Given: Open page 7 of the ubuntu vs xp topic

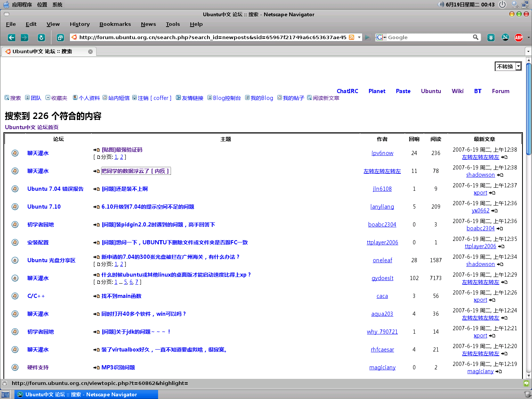Looking at the screenshot, I should tap(137, 282).
